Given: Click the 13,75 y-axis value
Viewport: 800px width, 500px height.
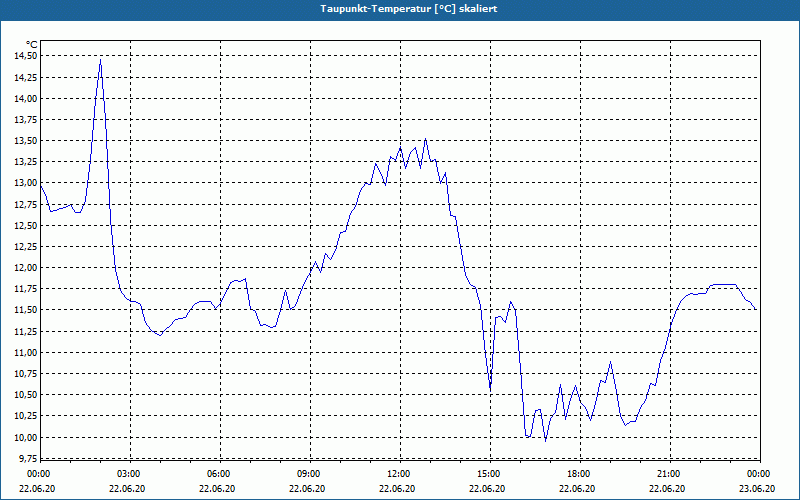Looking at the screenshot, I should (26, 120).
